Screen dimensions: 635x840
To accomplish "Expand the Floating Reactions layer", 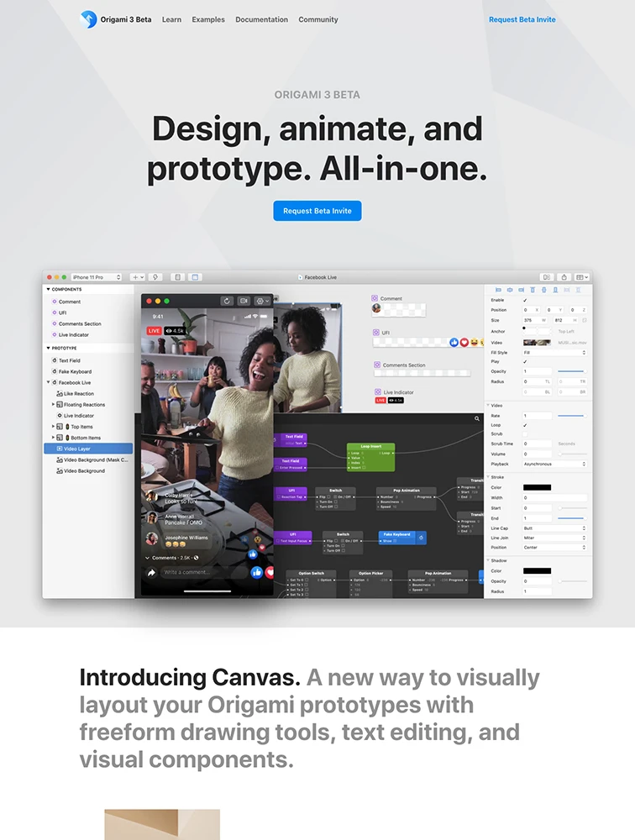I will pyautogui.click(x=53, y=405).
